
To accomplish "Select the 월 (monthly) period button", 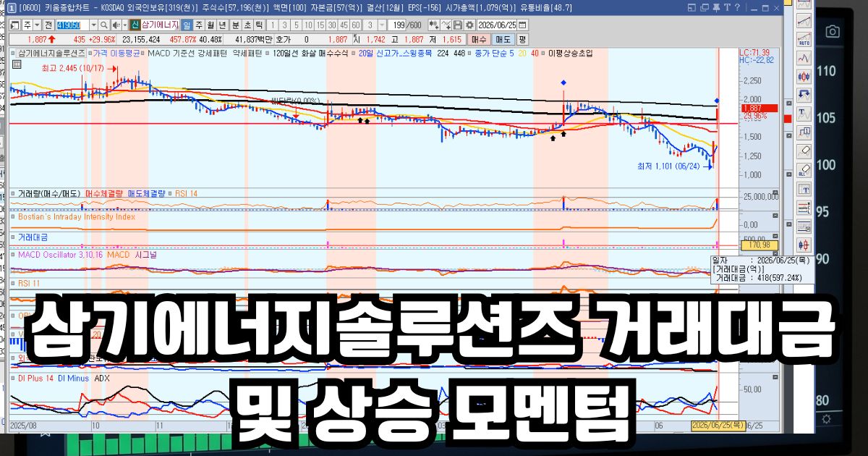I will click(x=210, y=25).
